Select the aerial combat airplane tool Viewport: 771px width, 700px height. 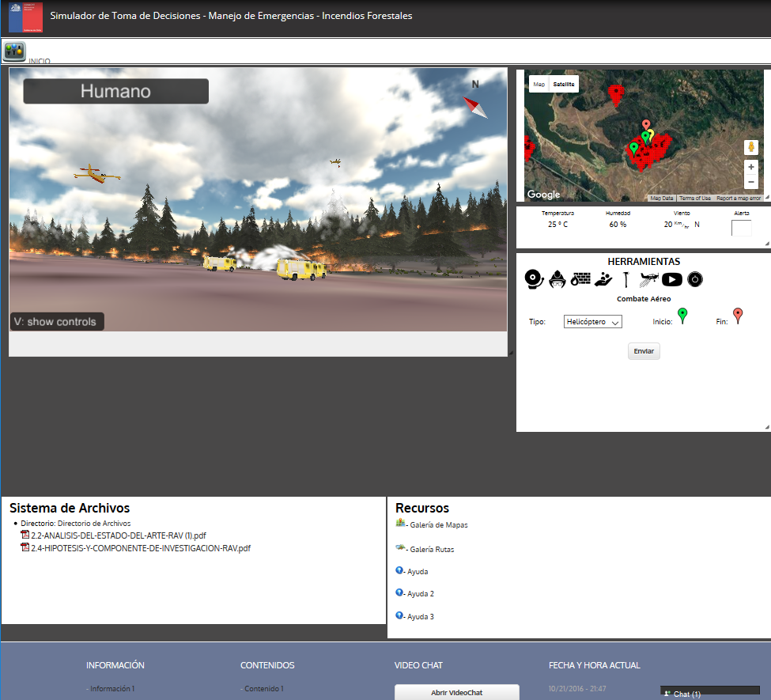649,278
